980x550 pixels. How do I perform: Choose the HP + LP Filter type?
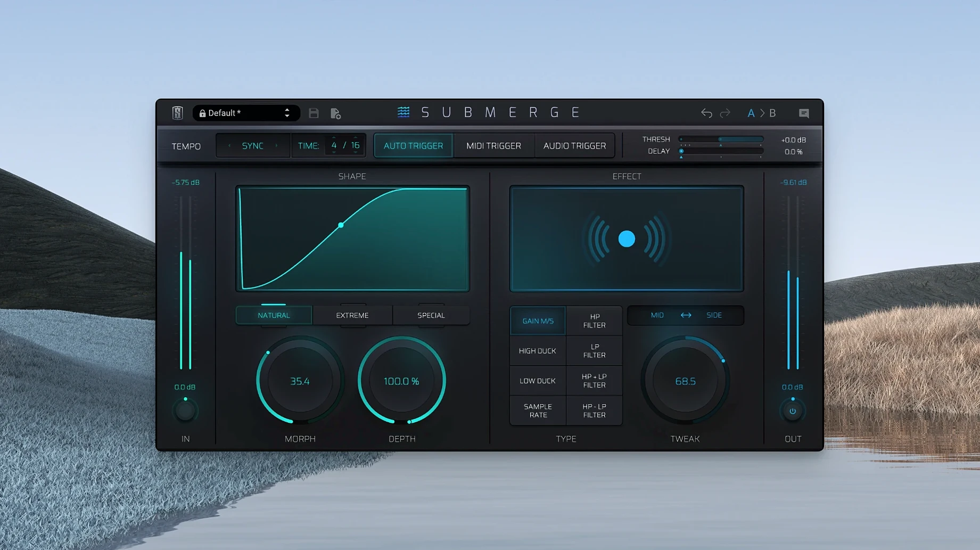pos(594,381)
